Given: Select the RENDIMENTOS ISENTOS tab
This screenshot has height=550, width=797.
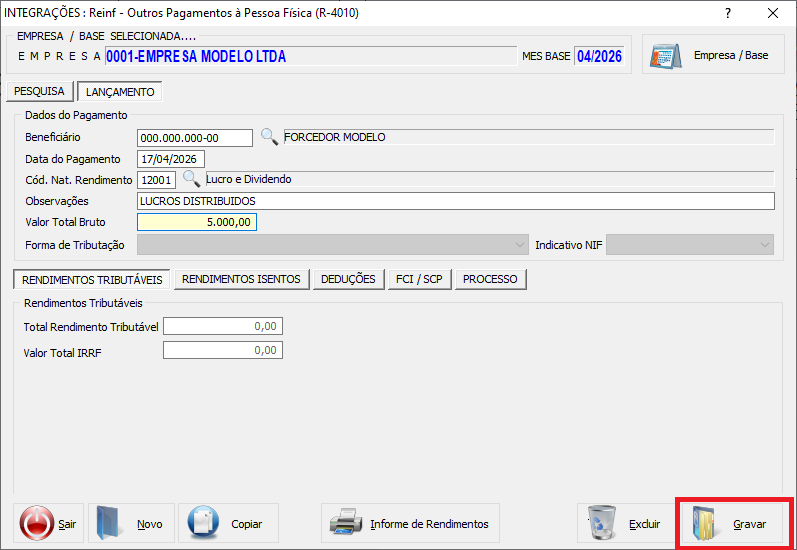Looking at the screenshot, I should coord(241,279).
